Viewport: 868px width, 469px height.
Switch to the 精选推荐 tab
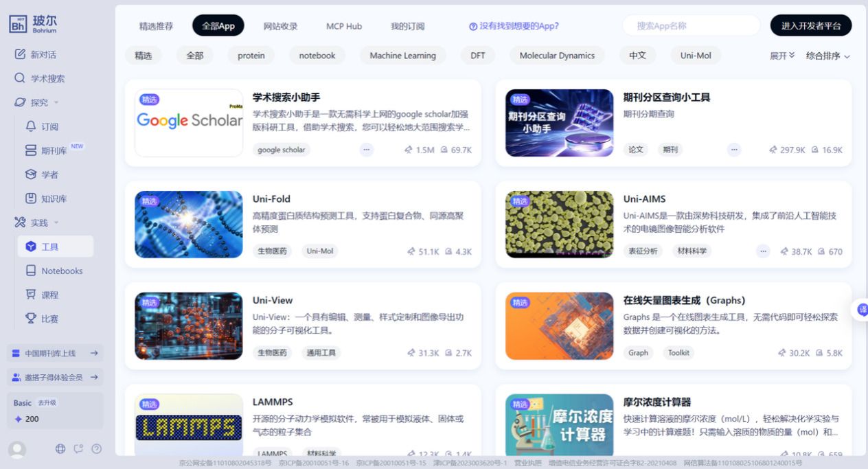click(156, 26)
